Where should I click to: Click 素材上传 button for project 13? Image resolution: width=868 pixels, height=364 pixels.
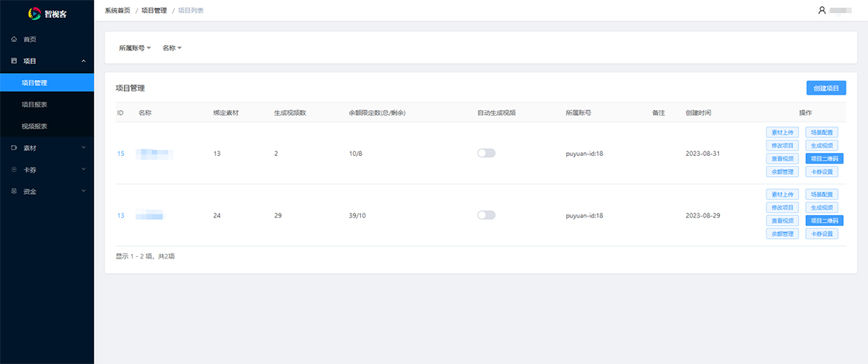pyautogui.click(x=782, y=194)
